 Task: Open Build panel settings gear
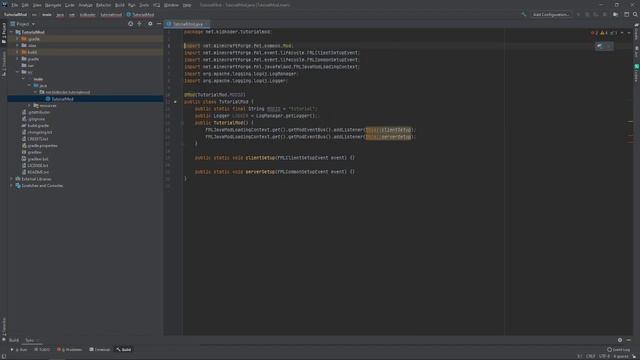click(620, 340)
